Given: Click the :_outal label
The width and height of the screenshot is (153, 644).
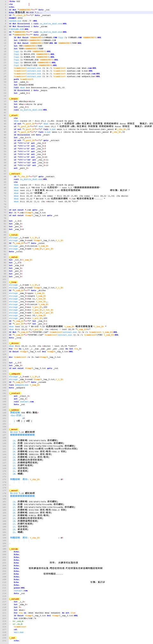Looking at the screenshot, I should click(x=13, y=257).
